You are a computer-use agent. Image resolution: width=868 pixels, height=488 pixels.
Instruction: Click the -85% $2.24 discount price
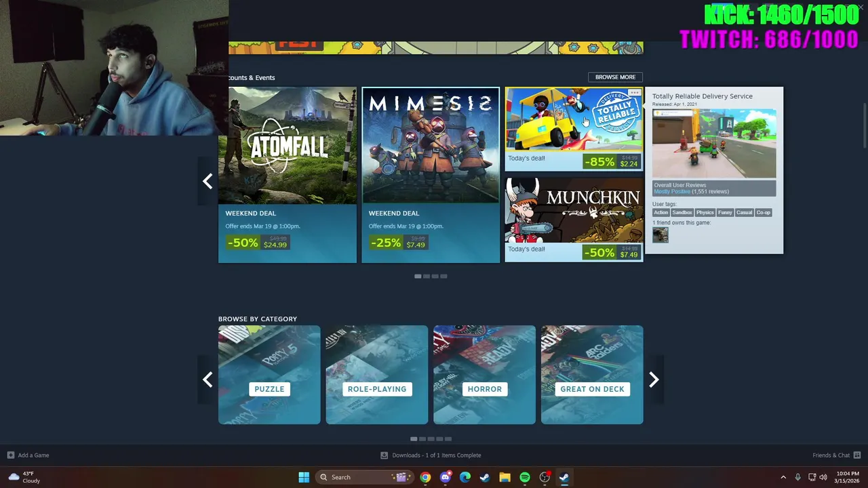(612, 161)
